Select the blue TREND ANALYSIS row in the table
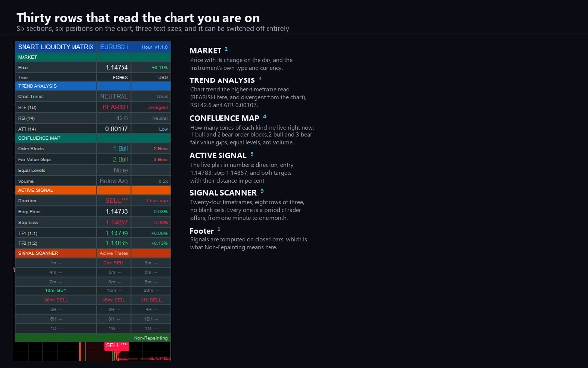The image size is (588, 368). (93, 86)
